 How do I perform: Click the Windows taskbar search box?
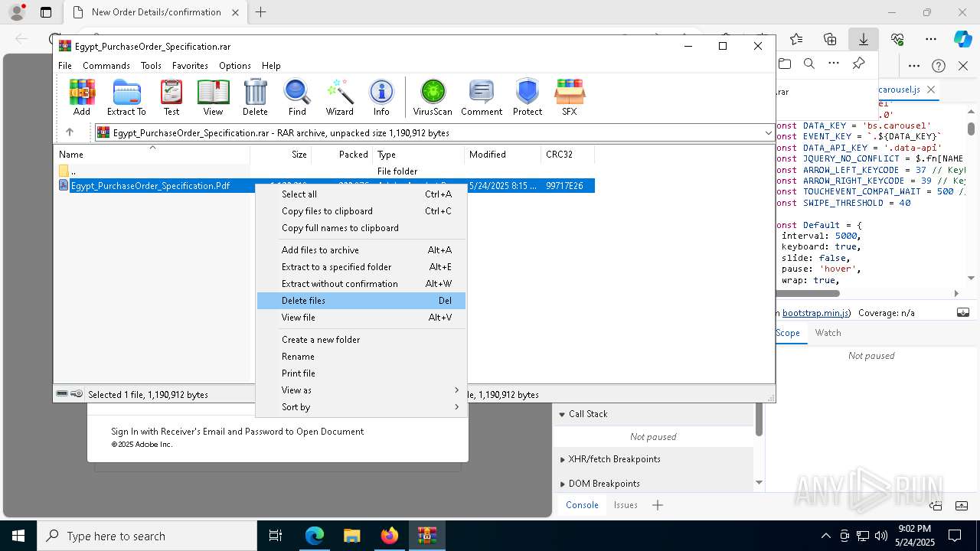tap(147, 536)
